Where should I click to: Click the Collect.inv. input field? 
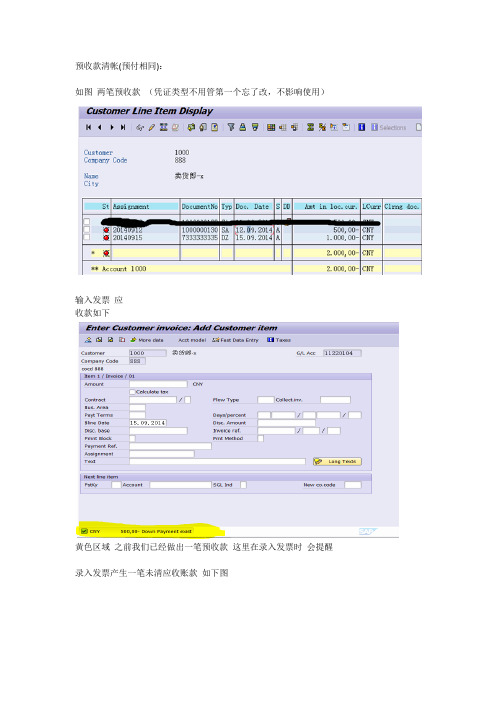335,400
